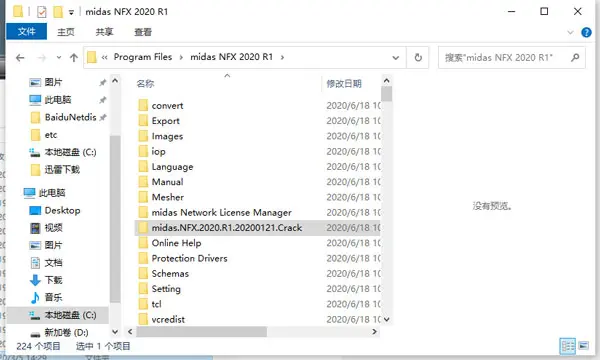
Task: Open the convert folder icon
Action: [143, 105]
